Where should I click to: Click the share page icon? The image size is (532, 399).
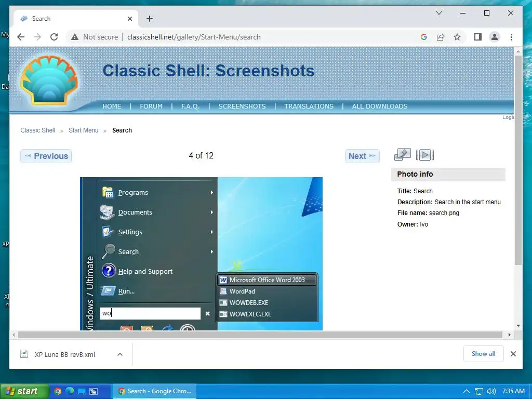[x=441, y=37]
